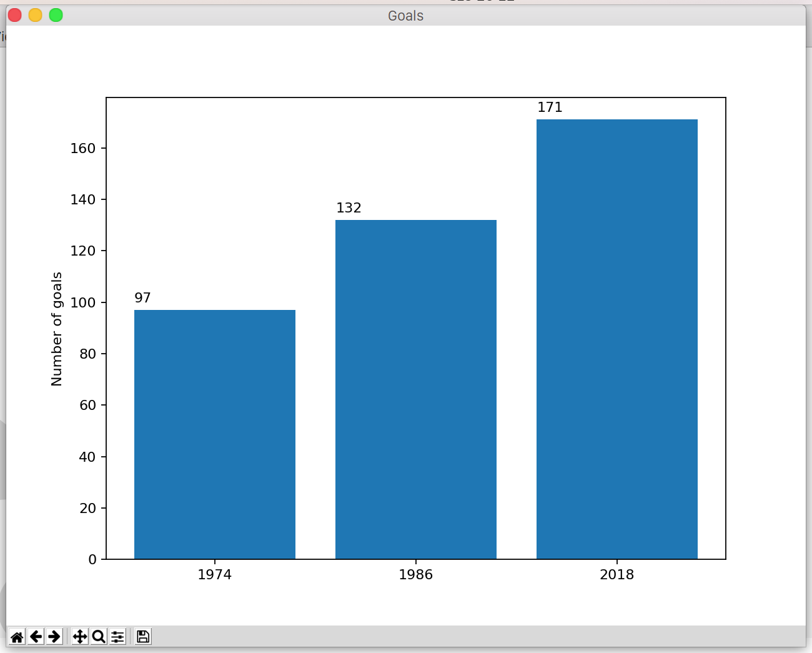This screenshot has height=653, width=812.
Task: Toggle the crosshair pan control
Action: [x=79, y=636]
